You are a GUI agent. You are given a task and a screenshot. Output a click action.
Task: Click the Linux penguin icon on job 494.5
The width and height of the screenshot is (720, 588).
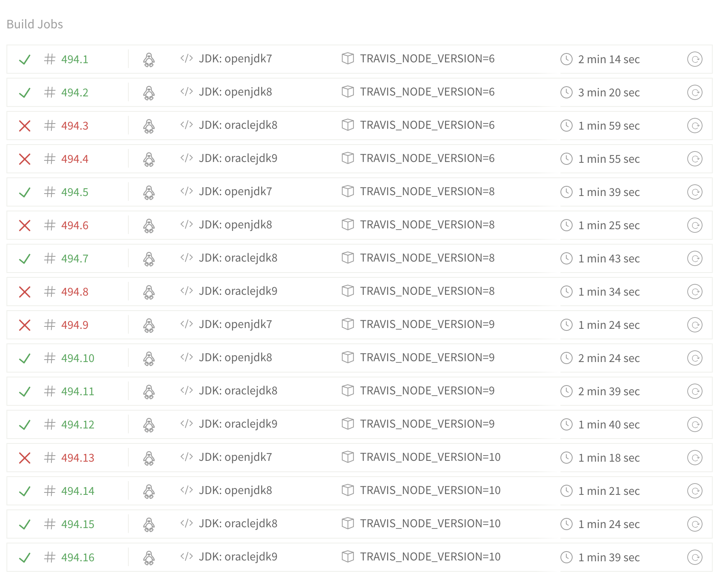pyautogui.click(x=149, y=192)
